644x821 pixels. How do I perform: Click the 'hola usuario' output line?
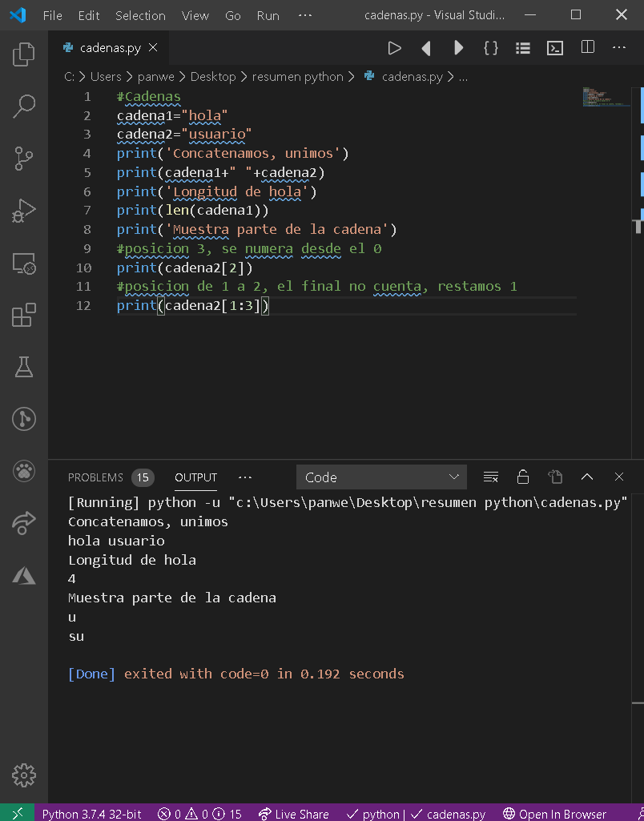(116, 541)
